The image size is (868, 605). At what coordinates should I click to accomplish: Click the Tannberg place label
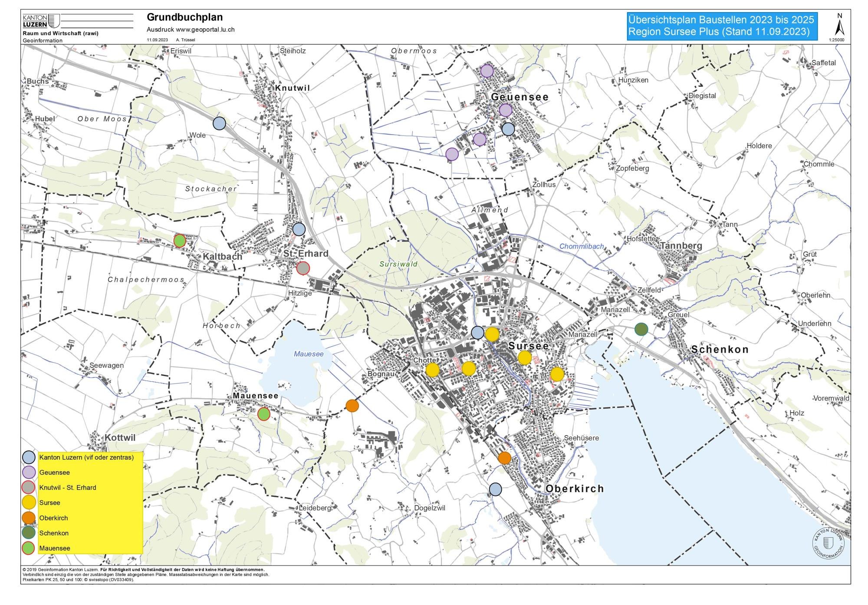tap(681, 246)
